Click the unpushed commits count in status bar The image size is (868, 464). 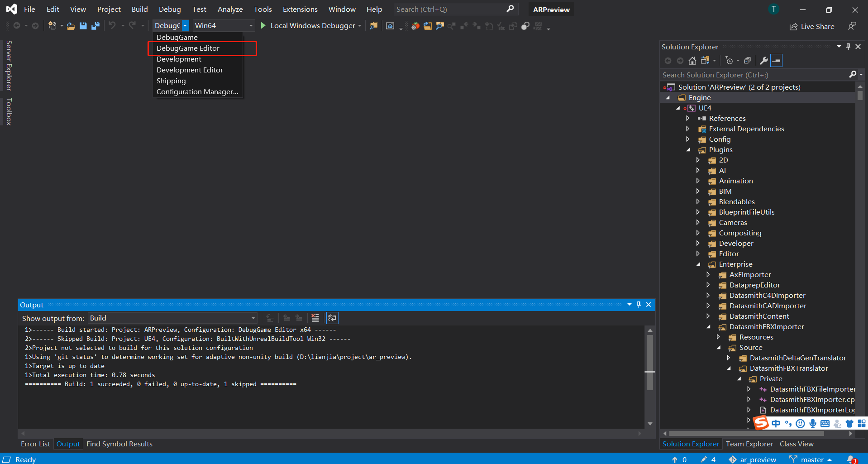679,459
